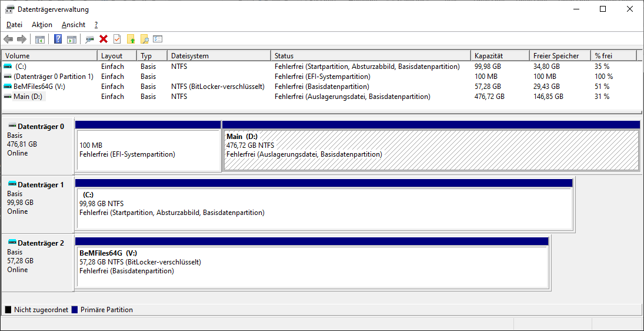Image resolution: width=644 pixels, height=331 pixels.
Task: Click the disk icon beside Datenträger 0
Action: [x=12, y=126]
